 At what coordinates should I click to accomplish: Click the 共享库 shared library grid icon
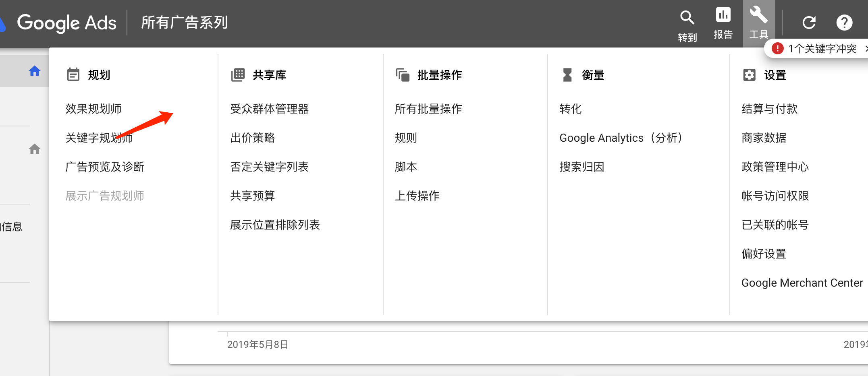(238, 75)
